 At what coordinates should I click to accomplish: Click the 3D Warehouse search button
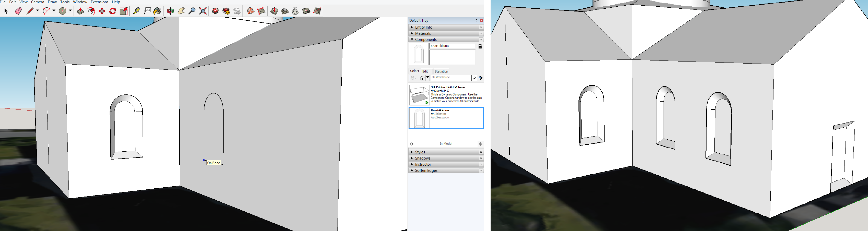coord(474,78)
